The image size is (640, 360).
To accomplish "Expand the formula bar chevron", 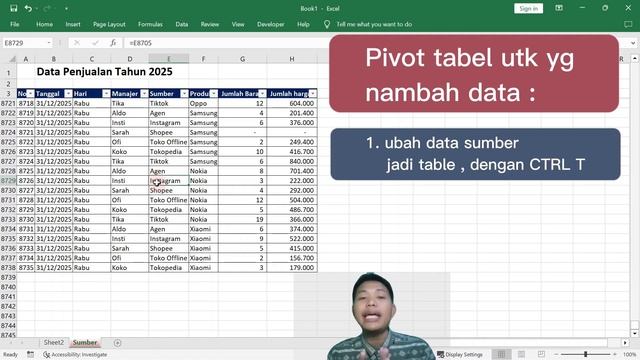I will [633, 43].
